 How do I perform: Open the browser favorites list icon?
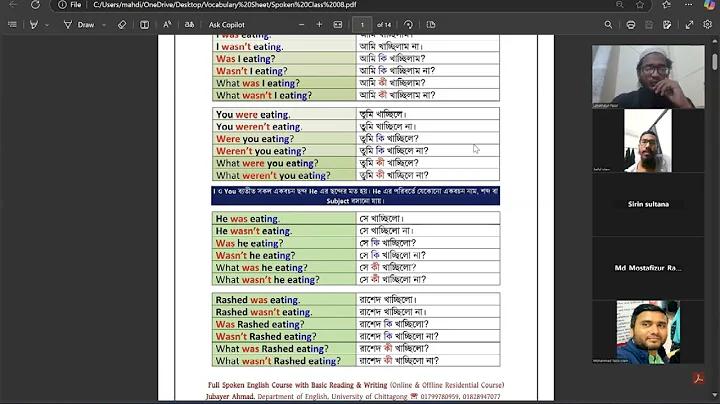(666, 5)
